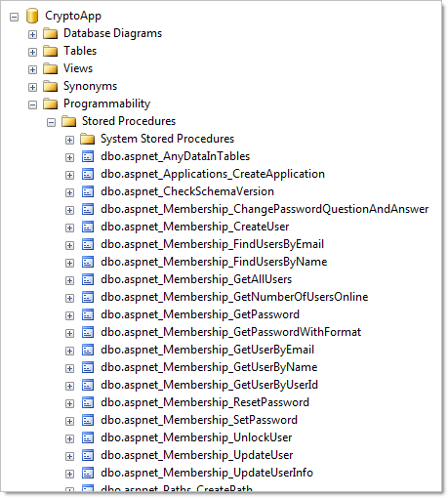Click the procedure icon for Membership_GetPasswordWithFormat
448x498 pixels.
(x=88, y=332)
